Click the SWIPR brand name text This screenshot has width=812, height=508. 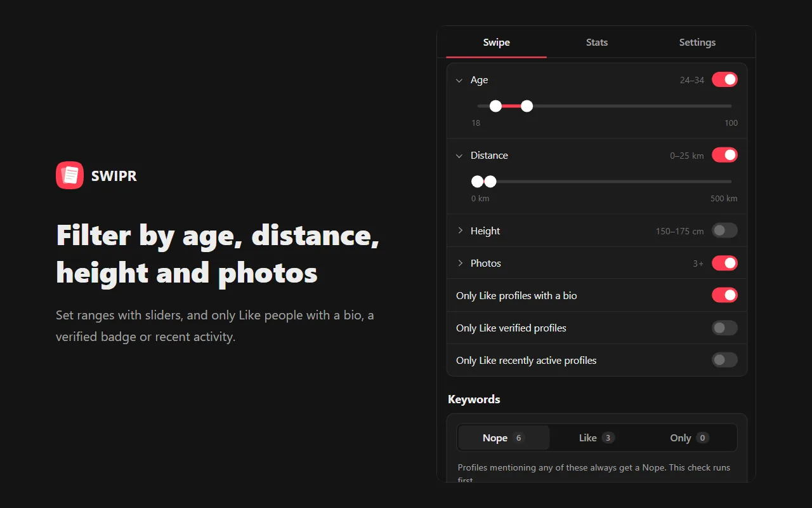114,176
